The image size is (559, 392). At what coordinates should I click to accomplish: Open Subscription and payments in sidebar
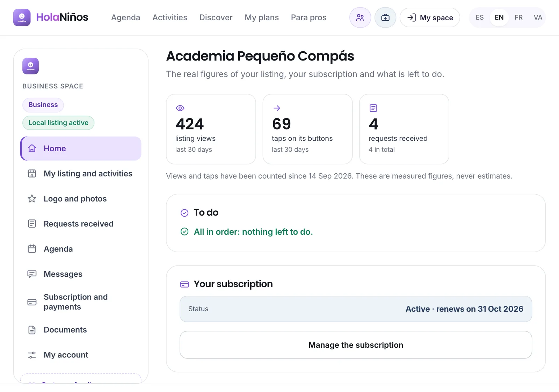[81, 302]
